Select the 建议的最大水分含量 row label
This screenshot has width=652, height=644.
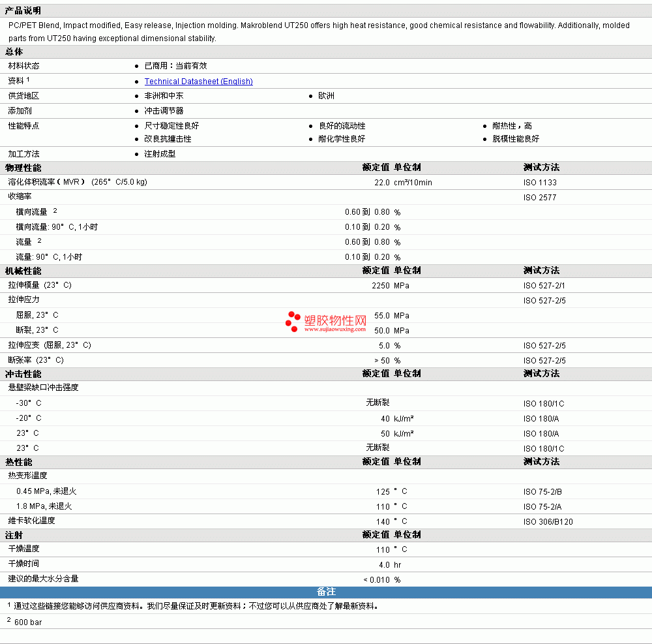pos(43,579)
